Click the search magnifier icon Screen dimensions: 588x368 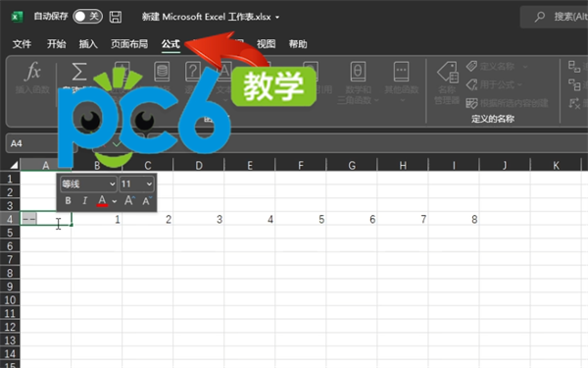point(540,17)
